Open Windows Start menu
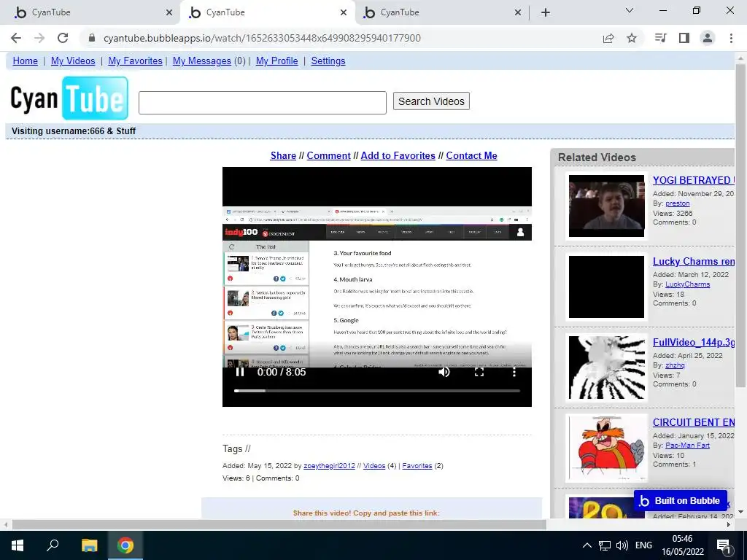Viewport: 747px width, 560px height. (18, 545)
